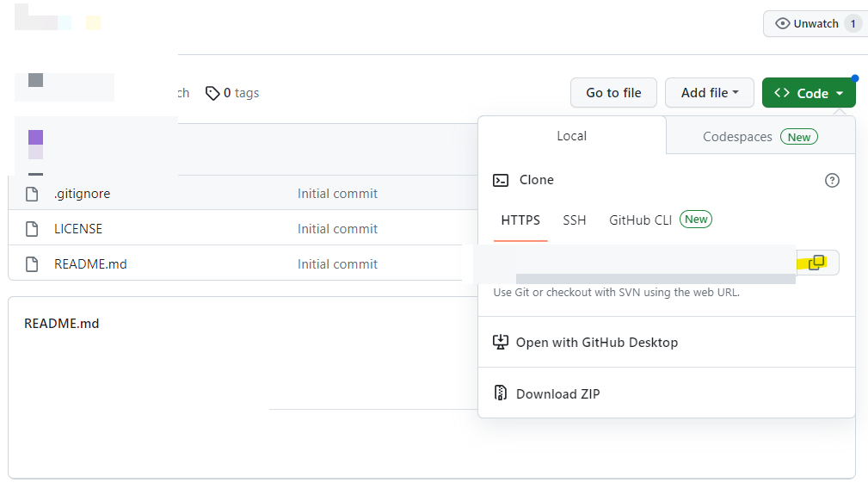Image resolution: width=868 pixels, height=489 pixels.
Task: Click the README.md heading in preview panel
Action: (x=61, y=324)
